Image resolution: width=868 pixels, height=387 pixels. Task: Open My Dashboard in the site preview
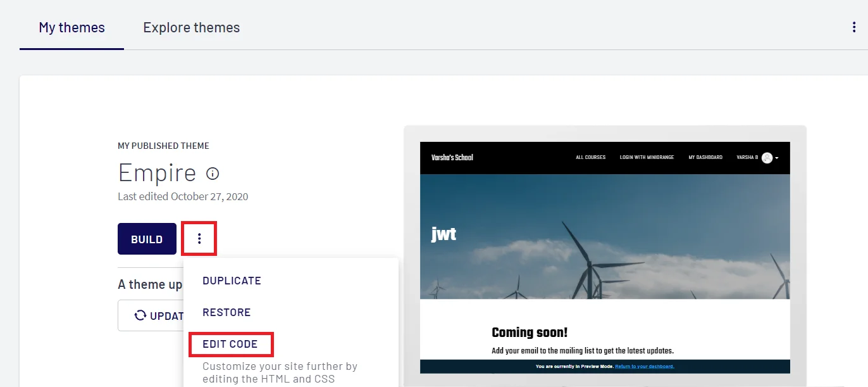pos(705,157)
